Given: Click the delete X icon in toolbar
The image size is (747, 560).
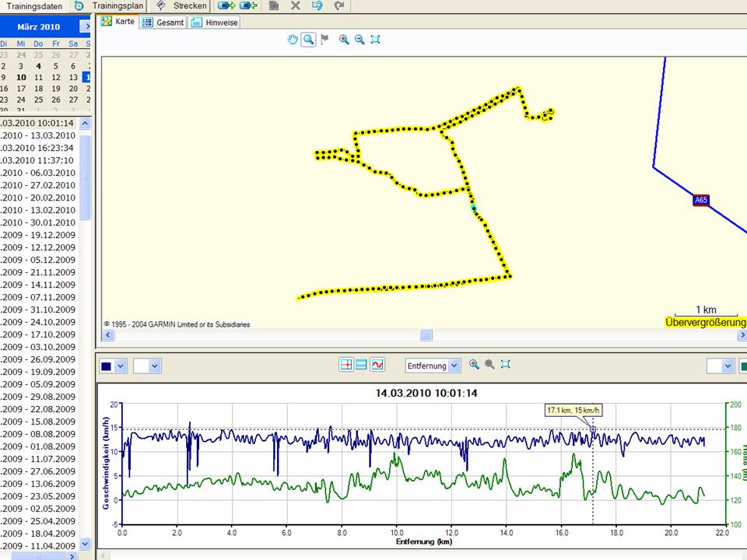Looking at the screenshot, I should [296, 5].
